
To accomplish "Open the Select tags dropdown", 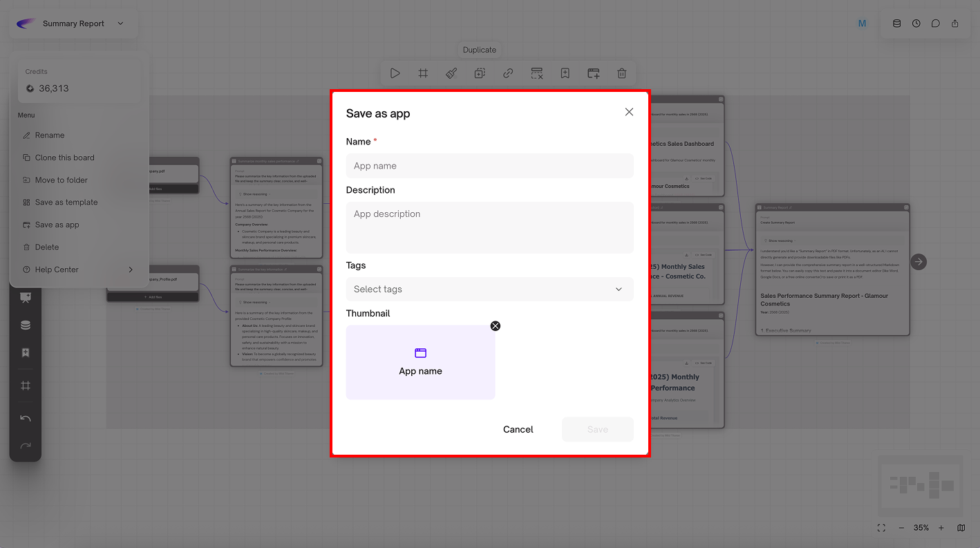I will tap(489, 289).
